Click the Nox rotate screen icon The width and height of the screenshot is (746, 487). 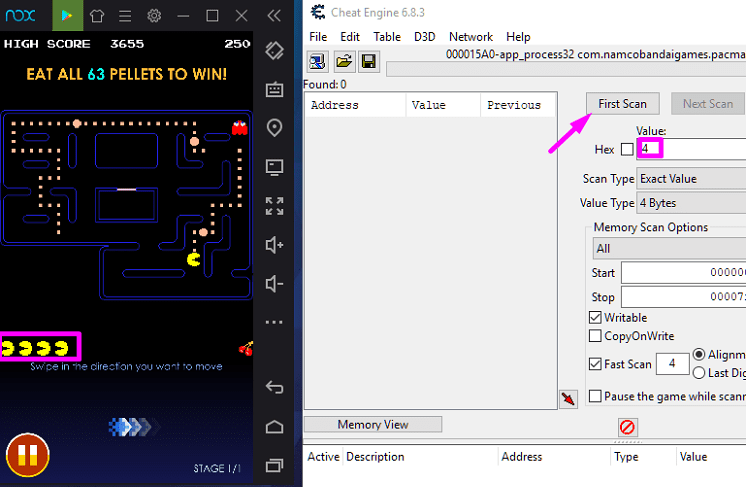click(275, 50)
